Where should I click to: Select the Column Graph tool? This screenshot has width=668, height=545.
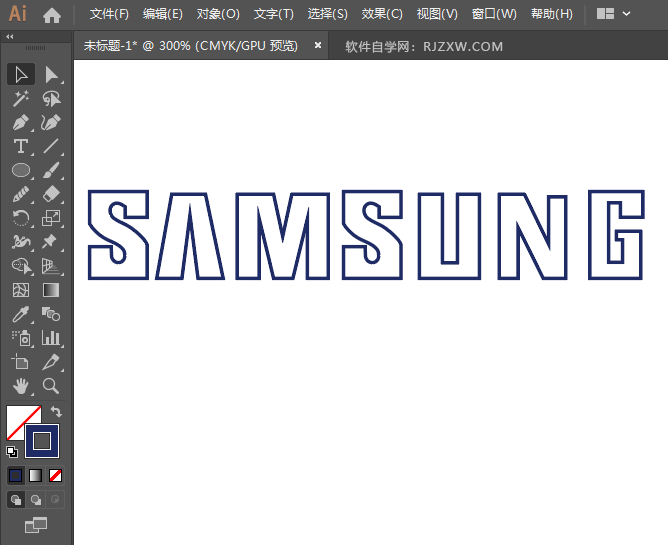[x=51, y=338]
